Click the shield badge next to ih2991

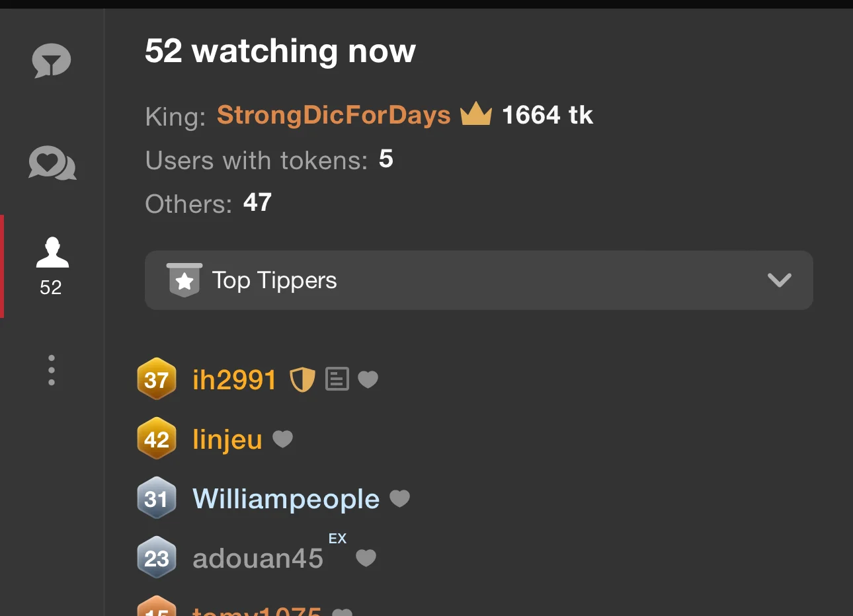coord(302,380)
